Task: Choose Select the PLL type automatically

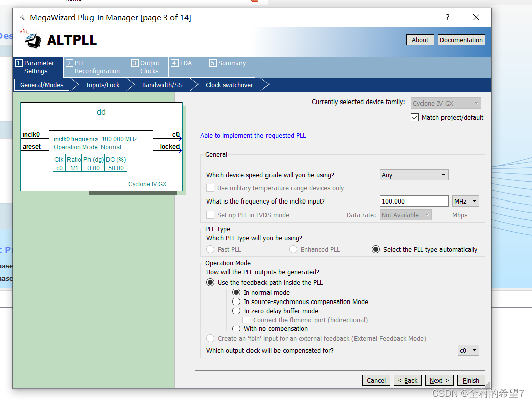Action: click(x=376, y=249)
